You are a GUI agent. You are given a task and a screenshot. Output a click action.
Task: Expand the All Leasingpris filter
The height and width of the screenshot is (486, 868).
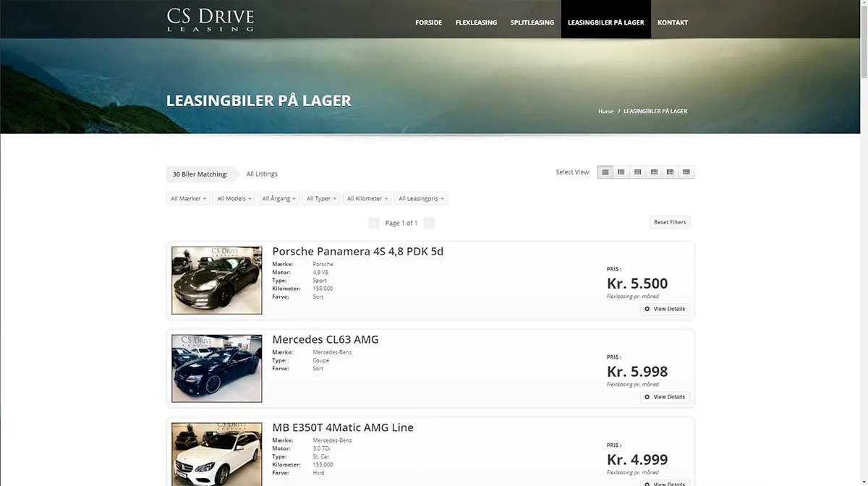(422, 199)
